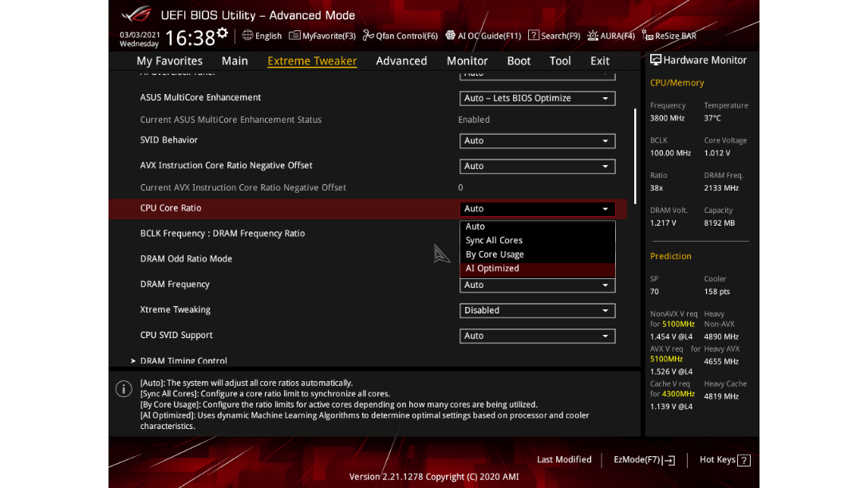Screen dimensions: 868x488
Task: Go to the Boot tab
Action: pos(519,61)
